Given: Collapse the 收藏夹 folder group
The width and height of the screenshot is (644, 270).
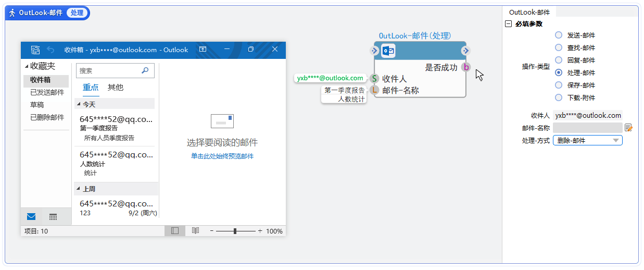Looking at the screenshot, I should pos(27,67).
